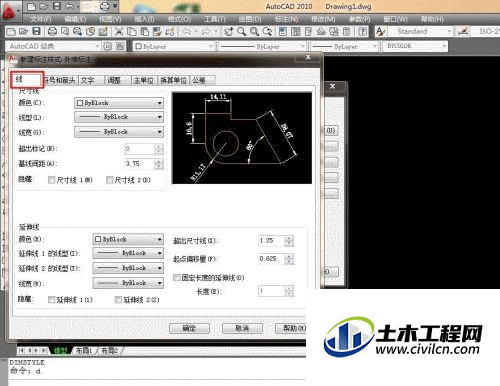Click the 帮助 button in dialog
The width and height of the screenshot is (500, 386).
(291, 328)
